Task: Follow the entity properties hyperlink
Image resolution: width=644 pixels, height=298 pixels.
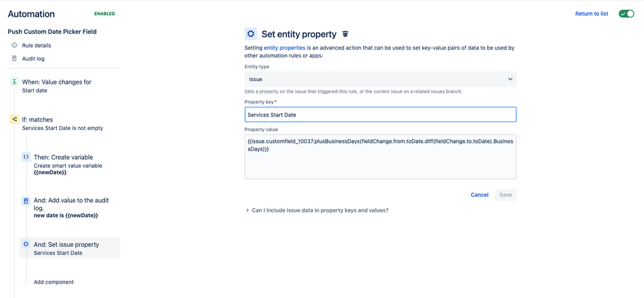Action: 285,48
